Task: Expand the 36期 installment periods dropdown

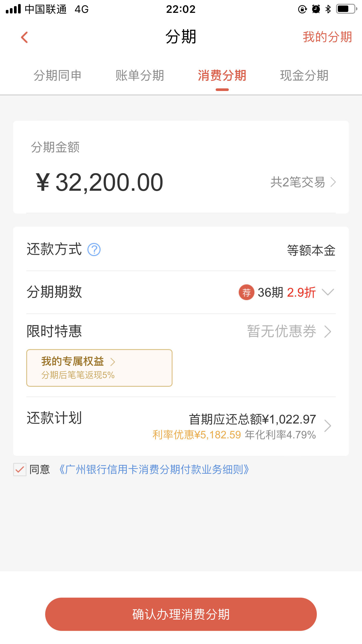Action: point(328,292)
